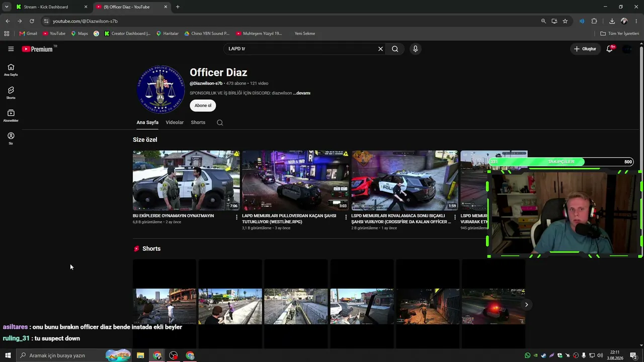Search within Officer Diaz channel
This screenshot has height=362, width=644.
coord(220,122)
